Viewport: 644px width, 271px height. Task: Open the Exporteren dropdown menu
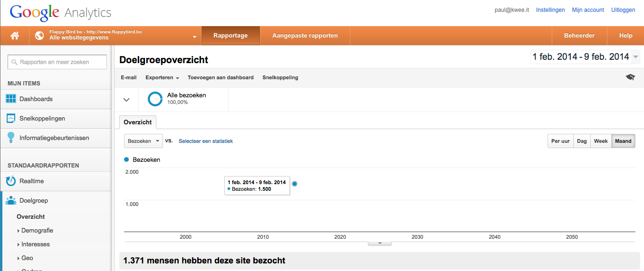coord(162,77)
